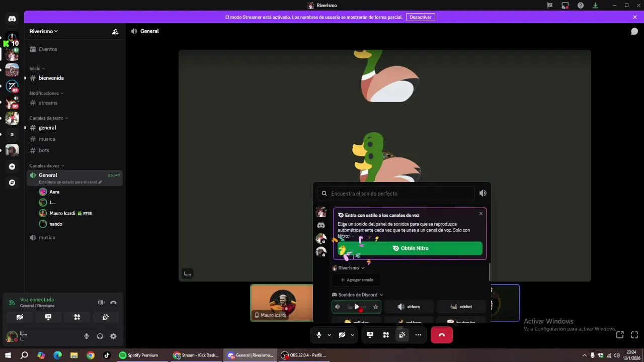
Task: Open the server showing 83 badge
Action: (12, 86)
